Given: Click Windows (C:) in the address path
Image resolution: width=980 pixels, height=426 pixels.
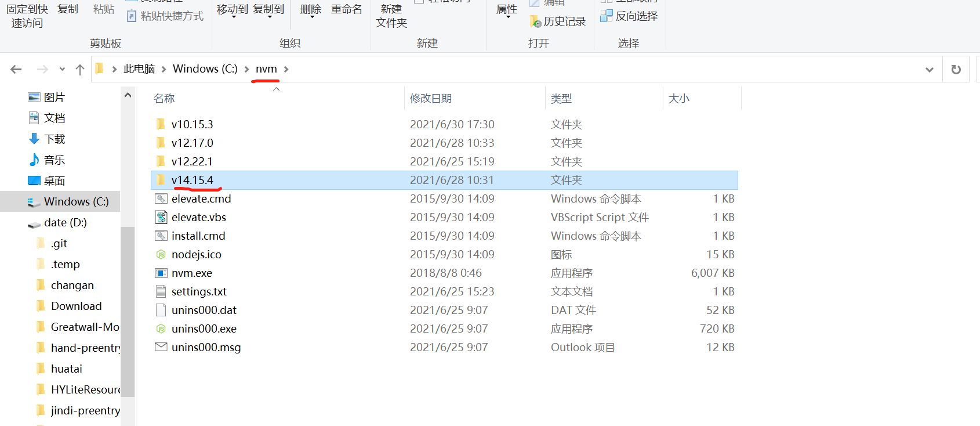Looking at the screenshot, I should tap(205, 69).
